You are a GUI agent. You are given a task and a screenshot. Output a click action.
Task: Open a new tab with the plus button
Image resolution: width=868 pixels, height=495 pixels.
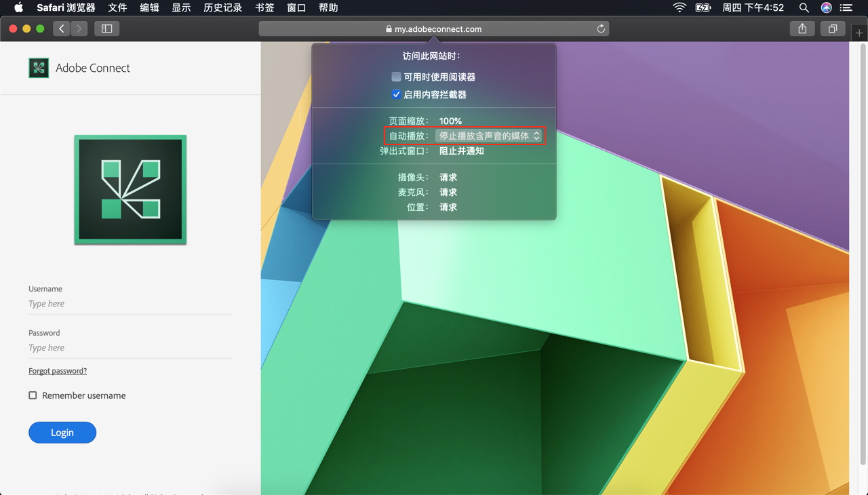(859, 33)
